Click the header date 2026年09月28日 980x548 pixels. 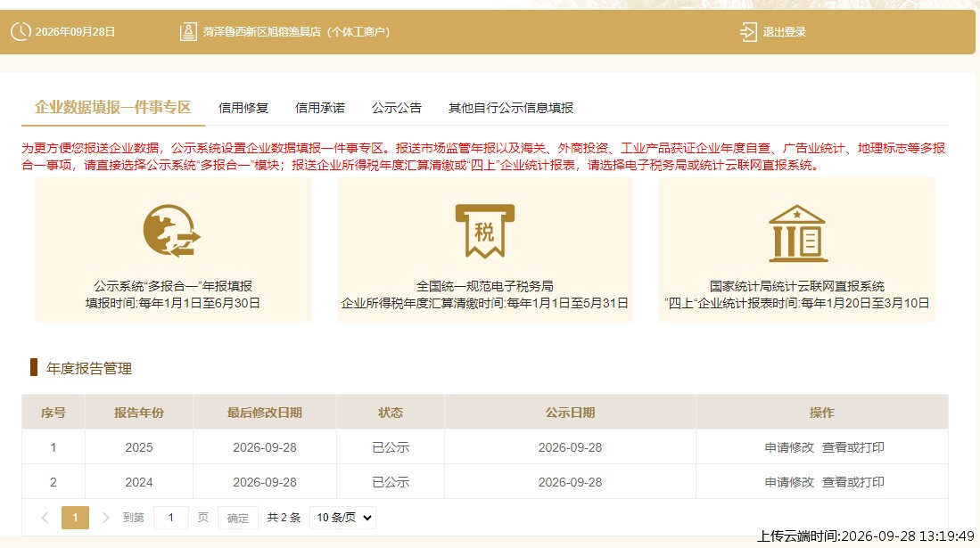click(75, 32)
